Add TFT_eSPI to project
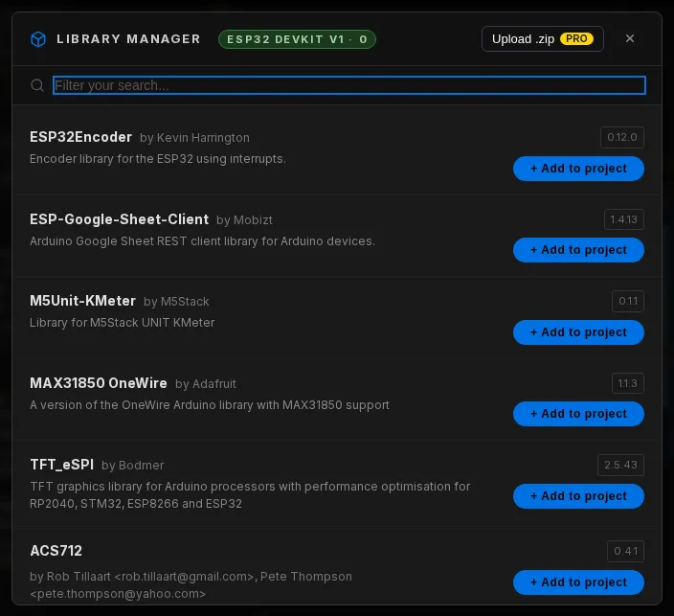674x616 pixels. (578, 496)
